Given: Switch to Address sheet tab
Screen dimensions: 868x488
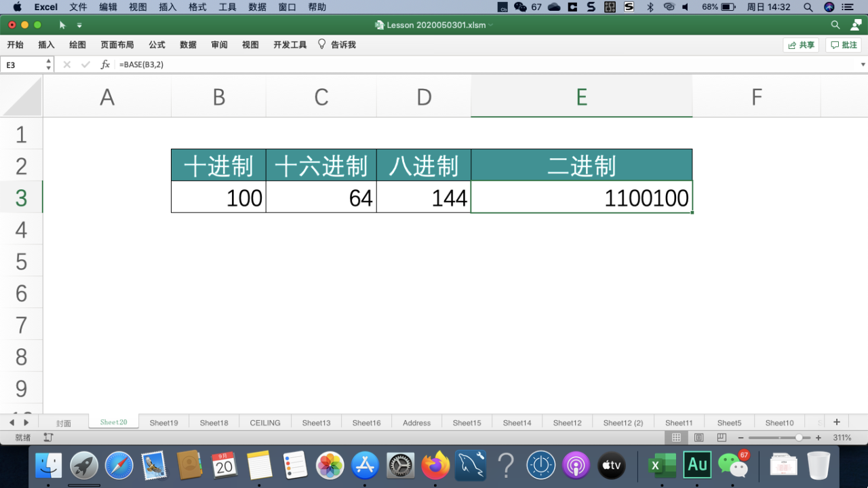Looking at the screenshot, I should click(x=417, y=422).
